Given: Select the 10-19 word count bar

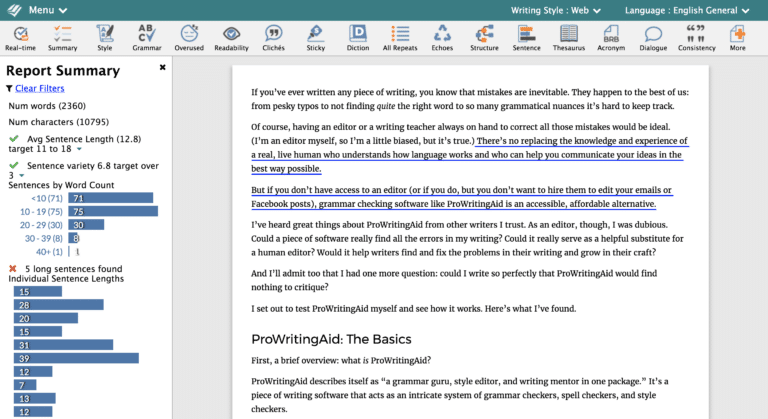Looking at the screenshot, I should [x=113, y=211].
